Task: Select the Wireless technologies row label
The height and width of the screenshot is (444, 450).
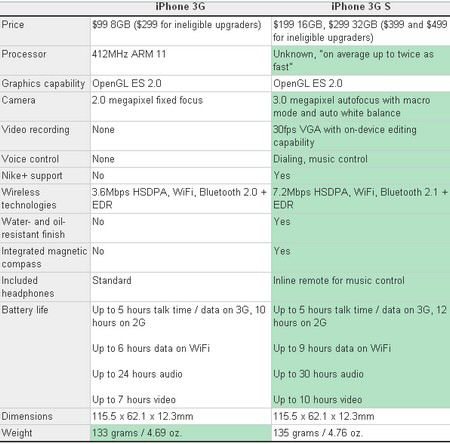Action: pos(29,199)
